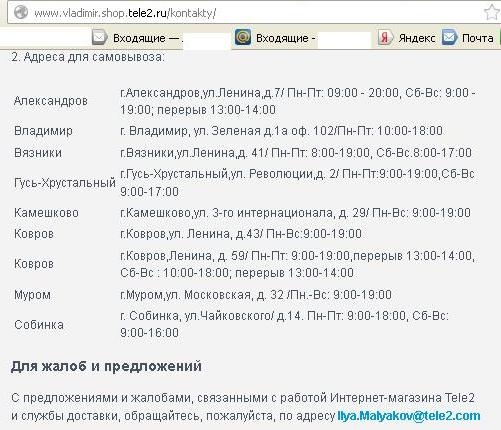The image size is (501, 430).
Task: Click the address г. Собинка, ул.Чайковского
Action: pyautogui.click(x=197, y=316)
